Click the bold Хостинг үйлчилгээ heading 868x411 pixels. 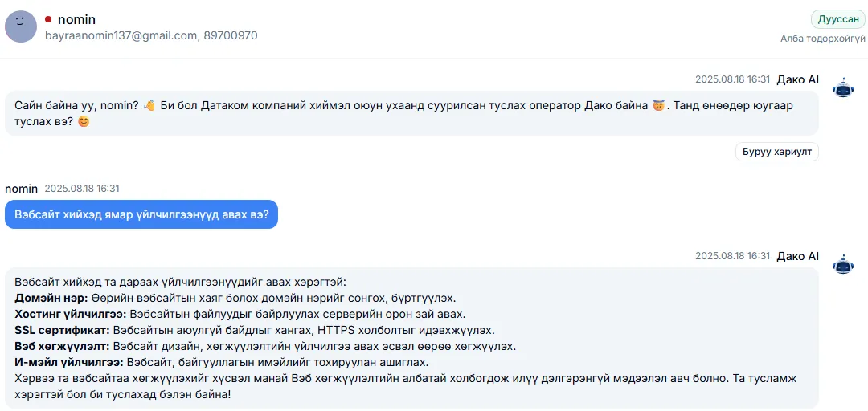coord(71,315)
